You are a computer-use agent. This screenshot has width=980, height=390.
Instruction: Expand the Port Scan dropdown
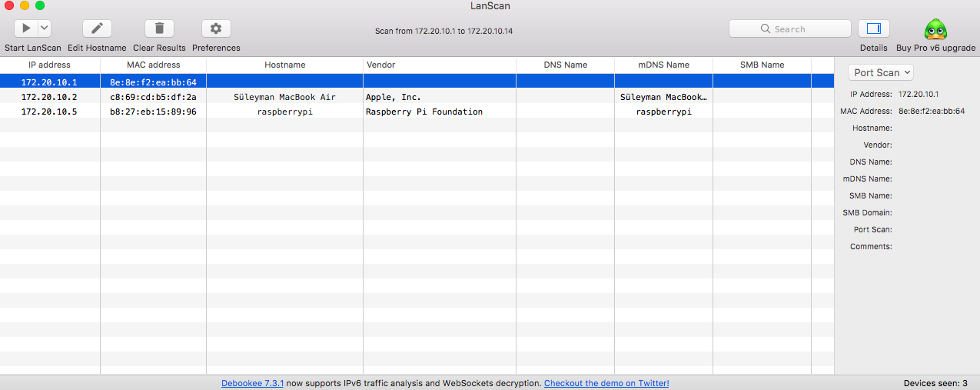(x=881, y=72)
